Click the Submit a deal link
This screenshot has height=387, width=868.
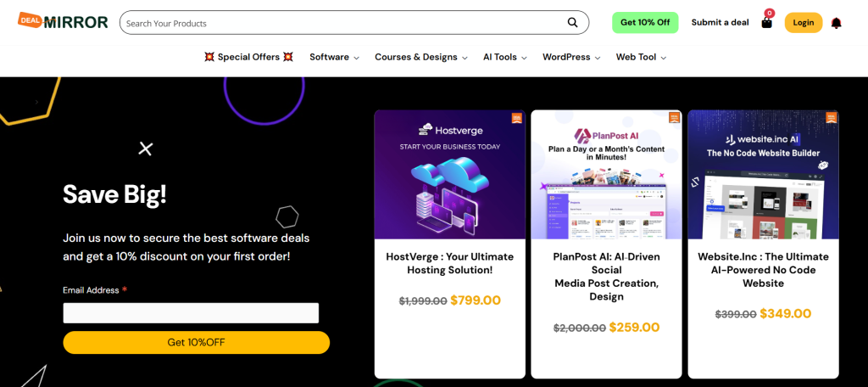pyautogui.click(x=720, y=23)
